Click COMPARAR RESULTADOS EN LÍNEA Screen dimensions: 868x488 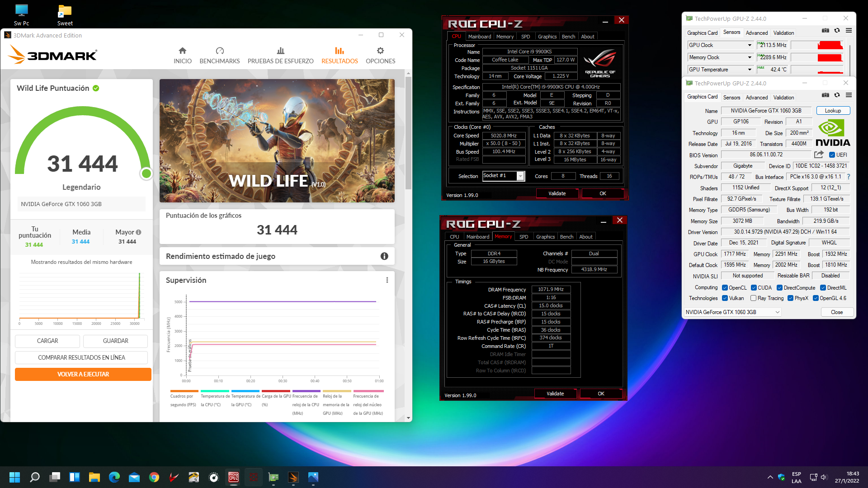pyautogui.click(x=81, y=357)
